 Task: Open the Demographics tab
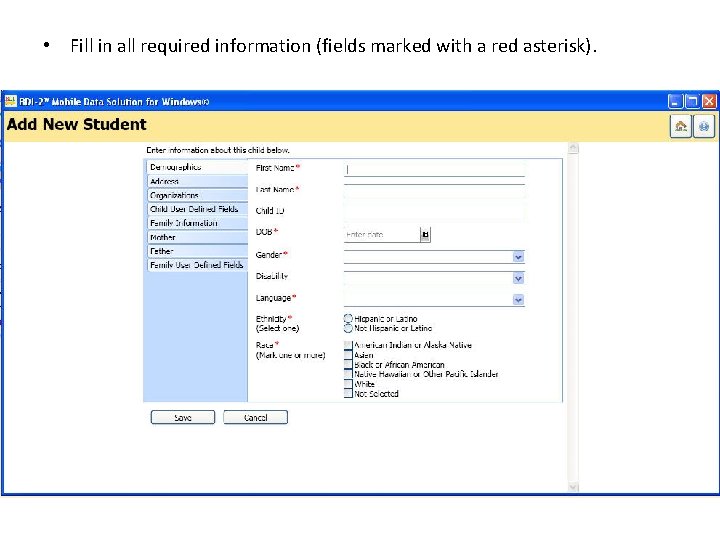click(197, 167)
